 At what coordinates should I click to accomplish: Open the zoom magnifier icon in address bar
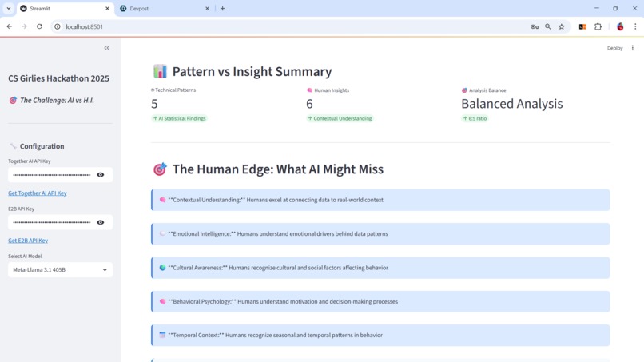click(x=548, y=26)
